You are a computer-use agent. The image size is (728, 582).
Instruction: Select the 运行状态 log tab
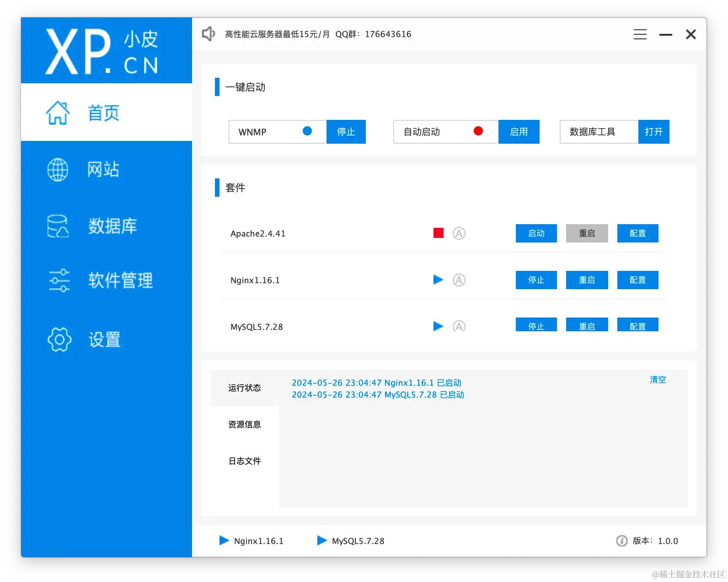tap(245, 388)
